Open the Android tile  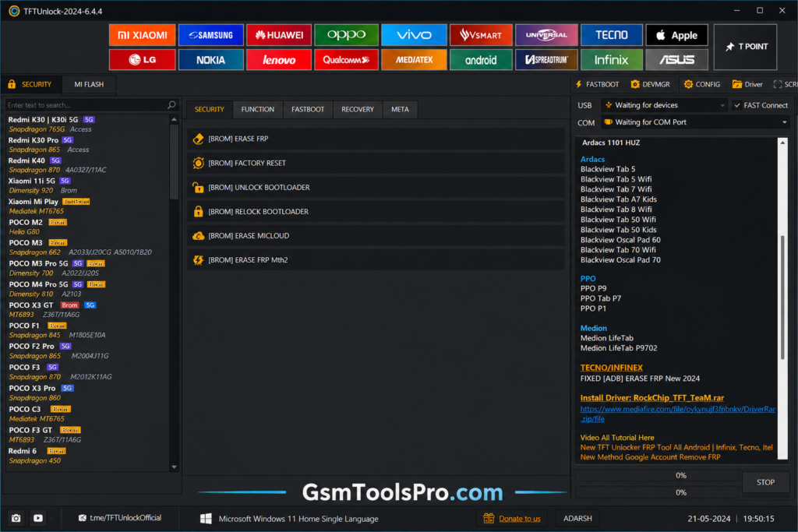click(481, 59)
